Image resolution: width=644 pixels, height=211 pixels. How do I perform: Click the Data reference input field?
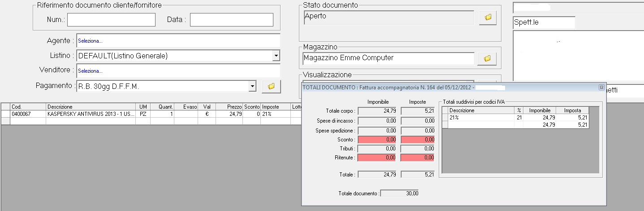click(231, 20)
